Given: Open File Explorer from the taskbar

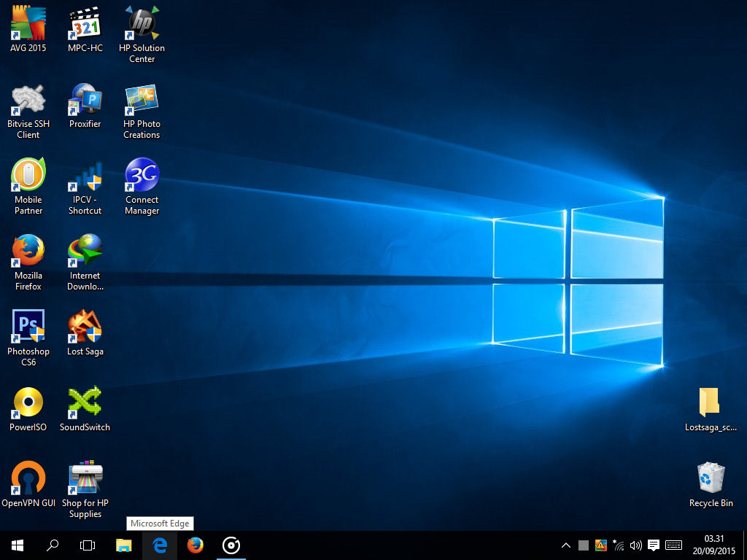Looking at the screenshot, I should pyautogui.click(x=124, y=545).
